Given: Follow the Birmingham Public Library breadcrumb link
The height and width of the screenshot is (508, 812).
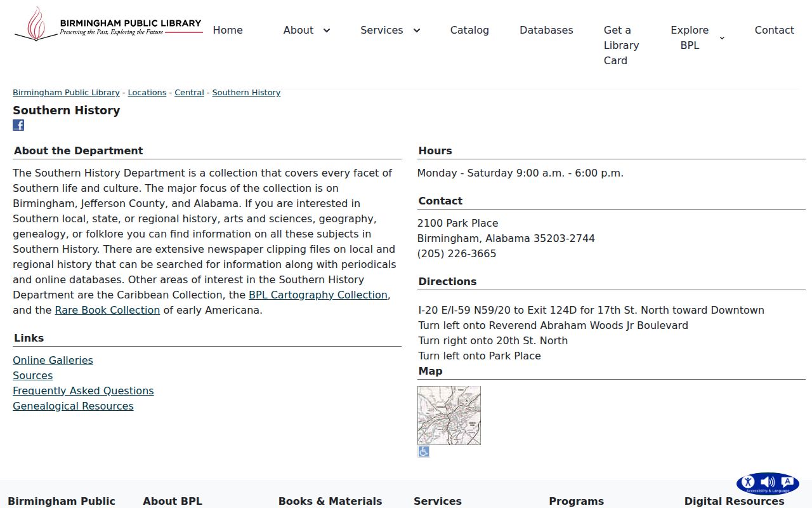Looking at the screenshot, I should point(66,93).
